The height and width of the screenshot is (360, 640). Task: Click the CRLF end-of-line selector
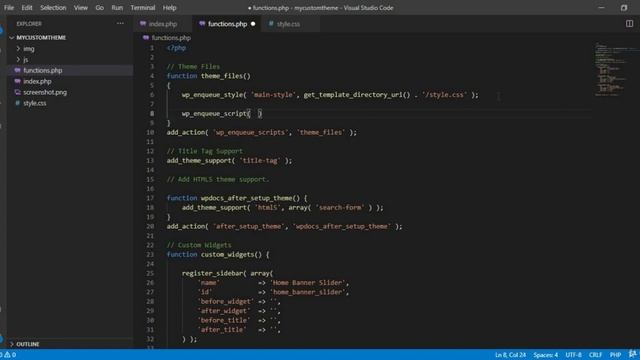tap(596, 355)
